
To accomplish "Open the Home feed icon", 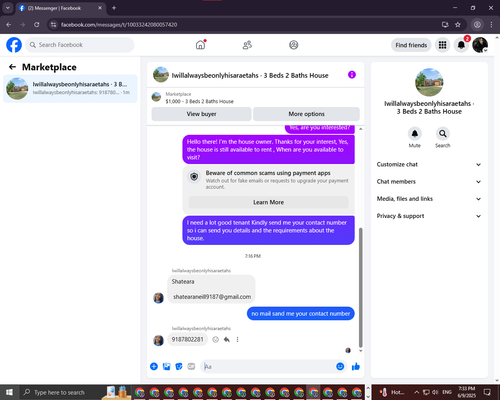I will (x=200, y=45).
